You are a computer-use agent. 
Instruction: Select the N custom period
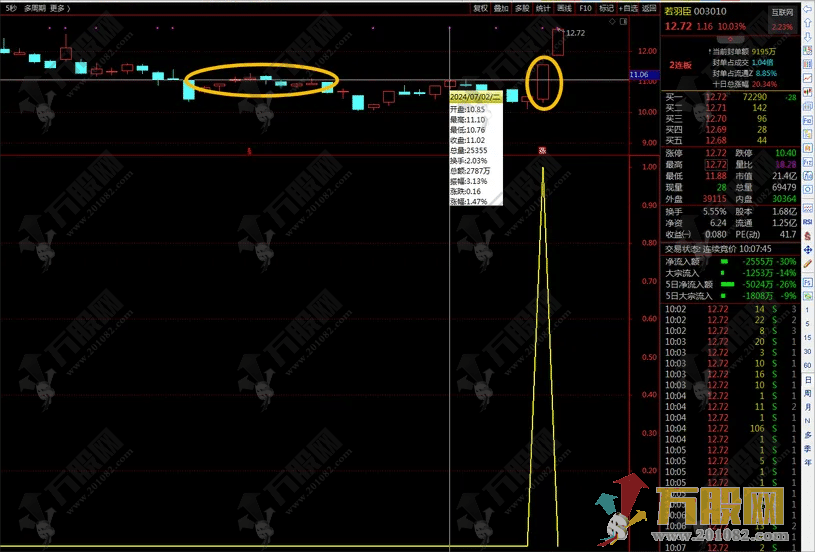click(x=807, y=421)
